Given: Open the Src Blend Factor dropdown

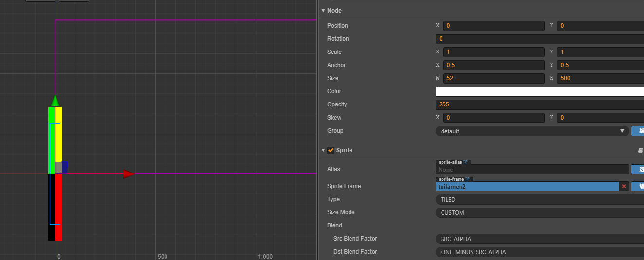Looking at the screenshot, I should tap(539, 239).
